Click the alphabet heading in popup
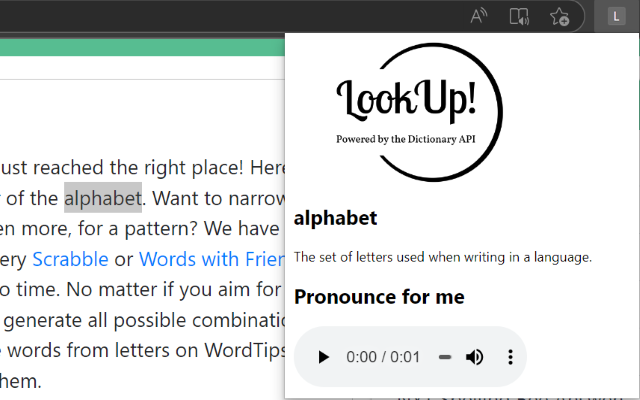 pyautogui.click(x=336, y=218)
